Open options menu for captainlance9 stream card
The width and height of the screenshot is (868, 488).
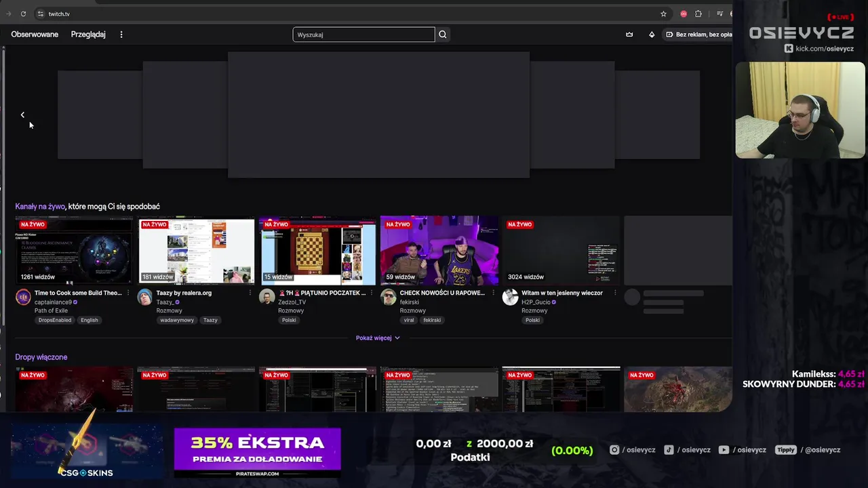pos(128,293)
